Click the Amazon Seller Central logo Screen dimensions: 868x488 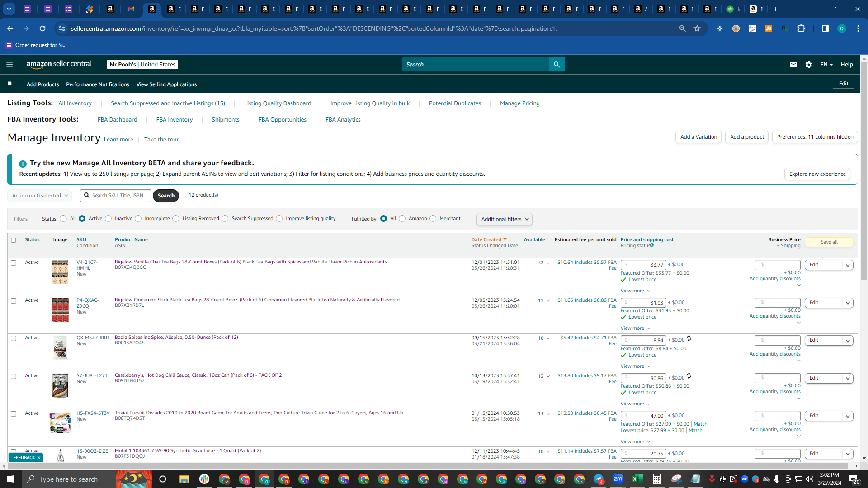click(x=59, y=64)
